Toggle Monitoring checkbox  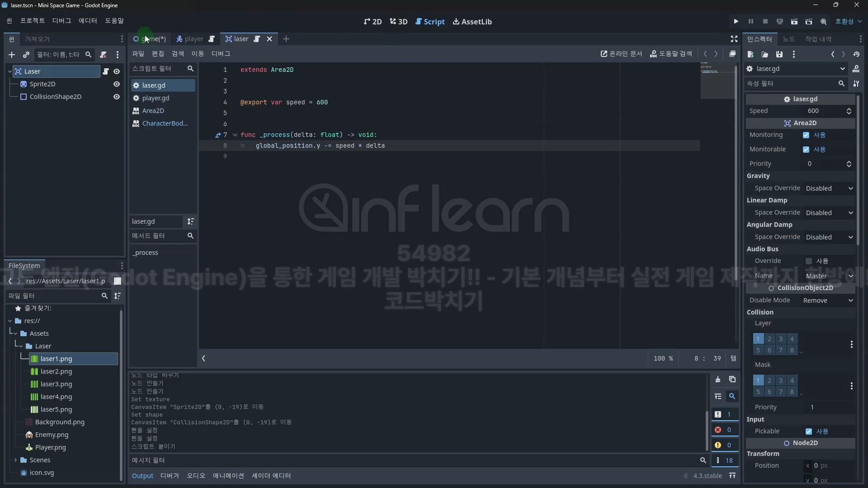[x=806, y=135]
